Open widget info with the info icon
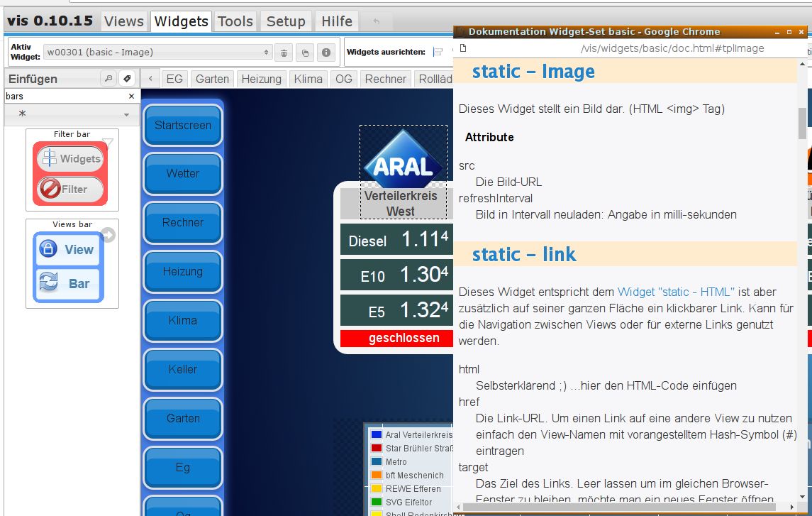 326,53
